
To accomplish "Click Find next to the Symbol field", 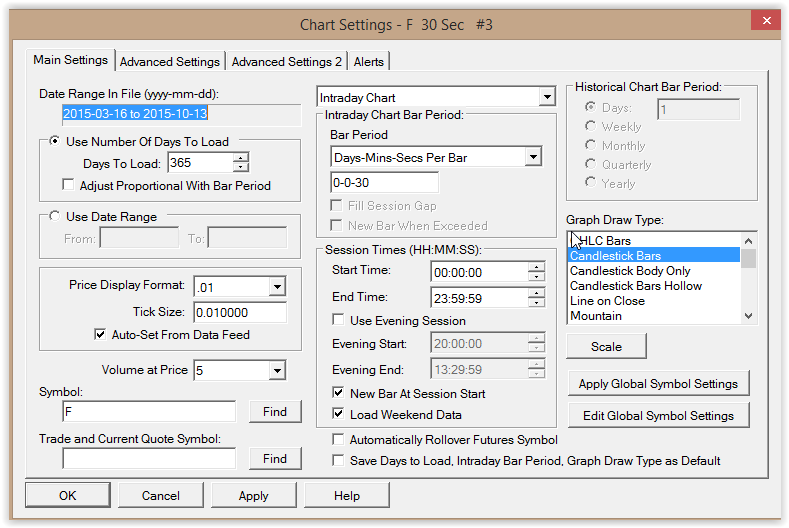I will click(274, 411).
